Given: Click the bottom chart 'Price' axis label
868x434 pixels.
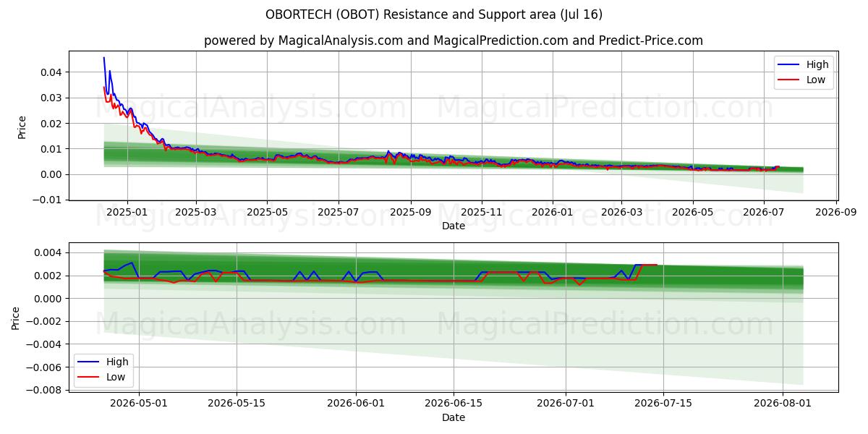Looking at the screenshot, I should (16, 318).
